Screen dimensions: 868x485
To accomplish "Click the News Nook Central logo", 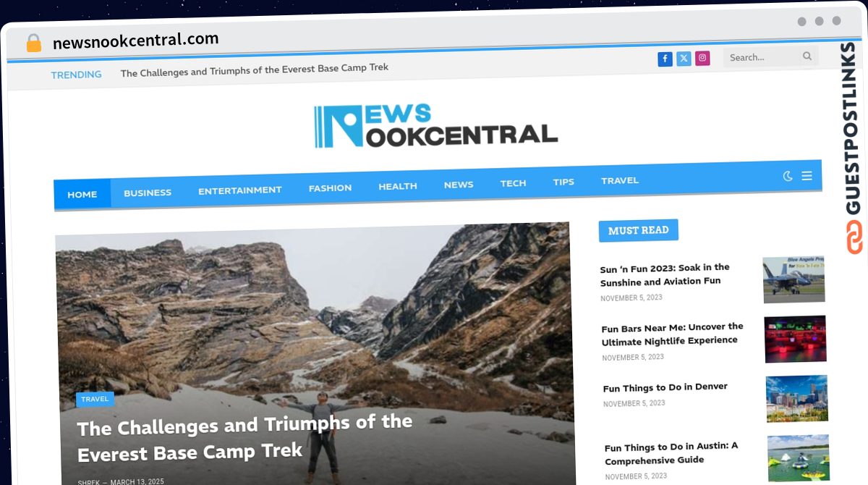I will [435, 126].
